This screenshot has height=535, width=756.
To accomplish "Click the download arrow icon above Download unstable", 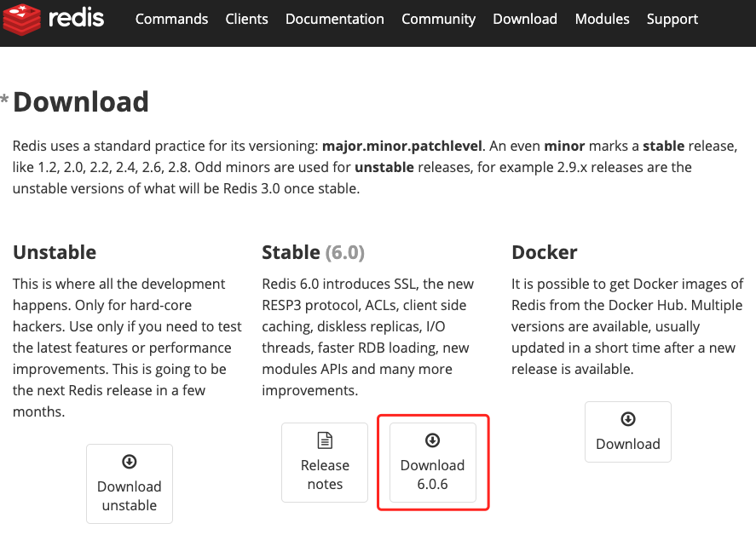I will 130,462.
